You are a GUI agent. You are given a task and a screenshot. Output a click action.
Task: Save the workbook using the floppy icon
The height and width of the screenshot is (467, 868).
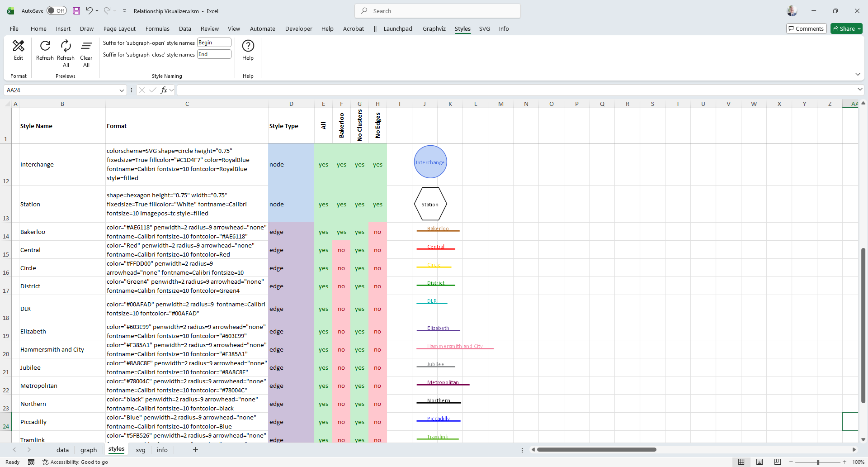point(76,11)
